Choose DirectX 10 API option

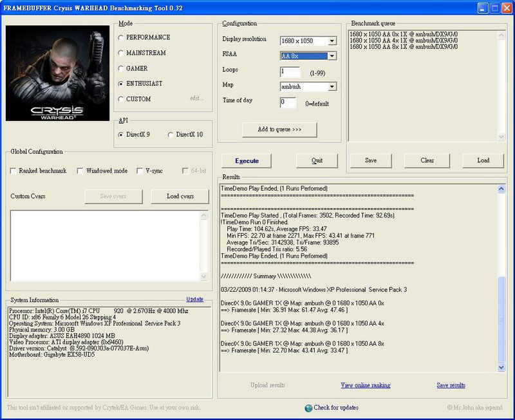tap(171, 135)
